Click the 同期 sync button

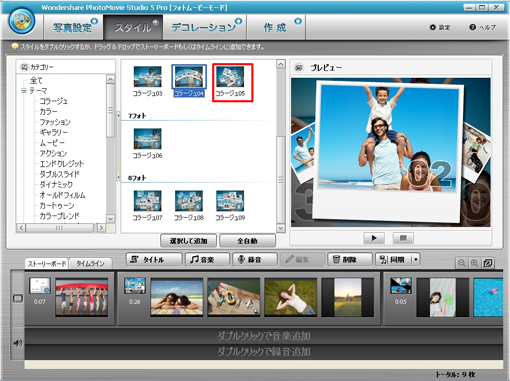point(394,259)
